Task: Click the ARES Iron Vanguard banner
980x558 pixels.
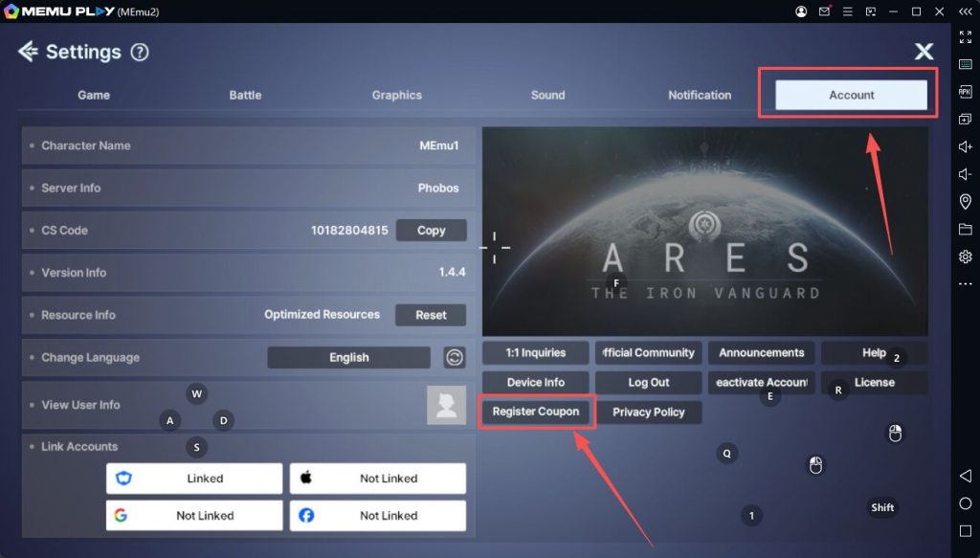Action: (x=705, y=232)
